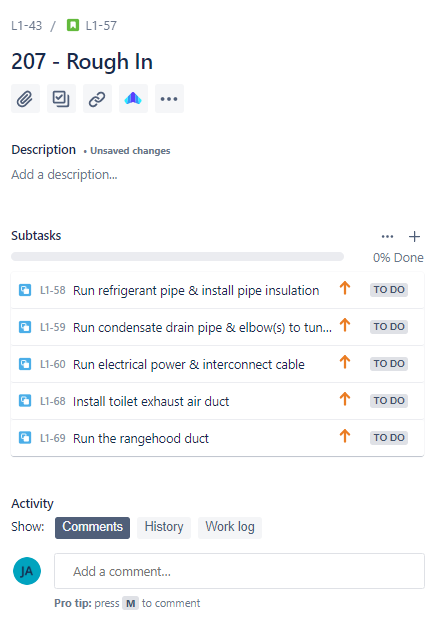The image size is (440, 639).
Task: Click the link issue chain icon
Action: tap(97, 99)
